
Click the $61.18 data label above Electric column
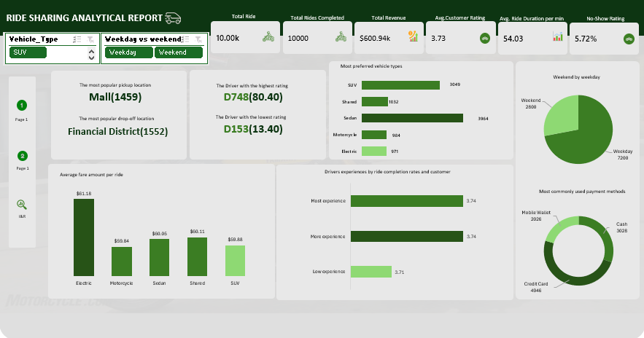pyautogui.click(x=84, y=194)
